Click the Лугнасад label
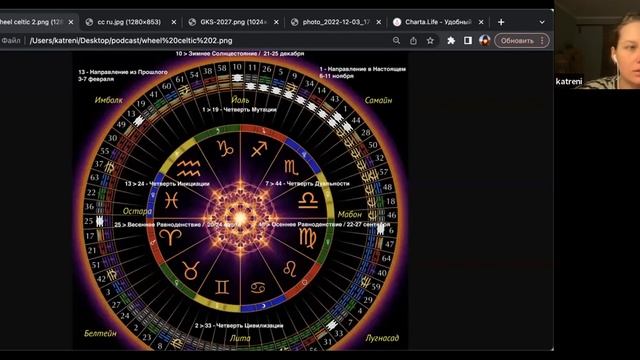The width and height of the screenshot is (640, 360). click(382, 338)
